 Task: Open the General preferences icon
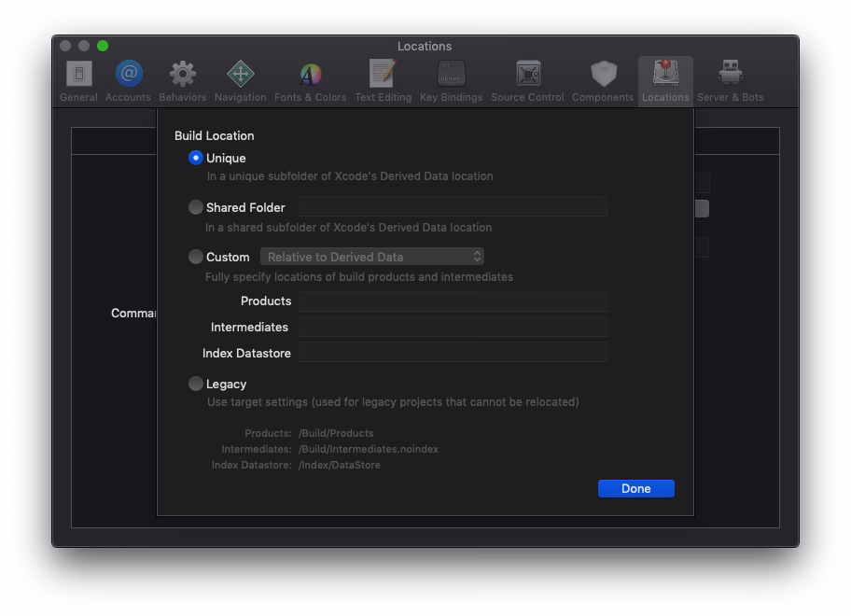[78, 74]
